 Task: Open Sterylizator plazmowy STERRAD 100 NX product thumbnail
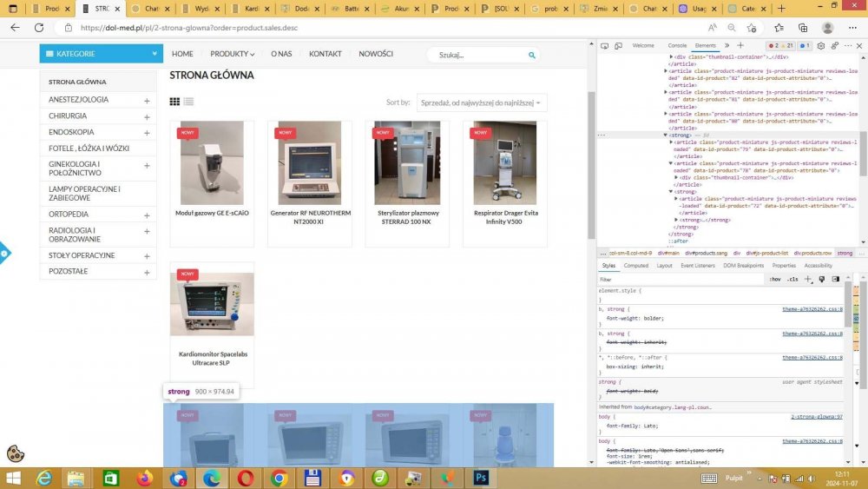407,162
